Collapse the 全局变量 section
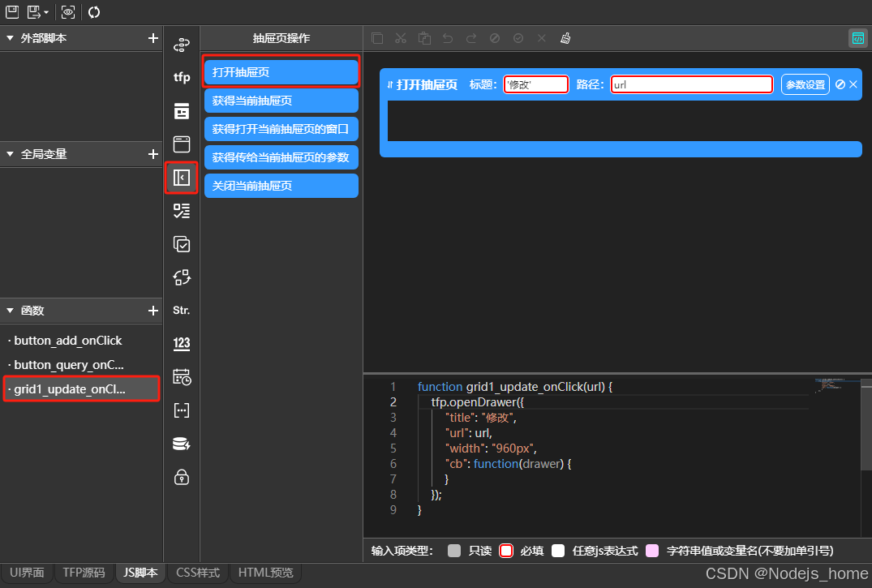The width and height of the screenshot is (872, 588). tap(10, 154)
